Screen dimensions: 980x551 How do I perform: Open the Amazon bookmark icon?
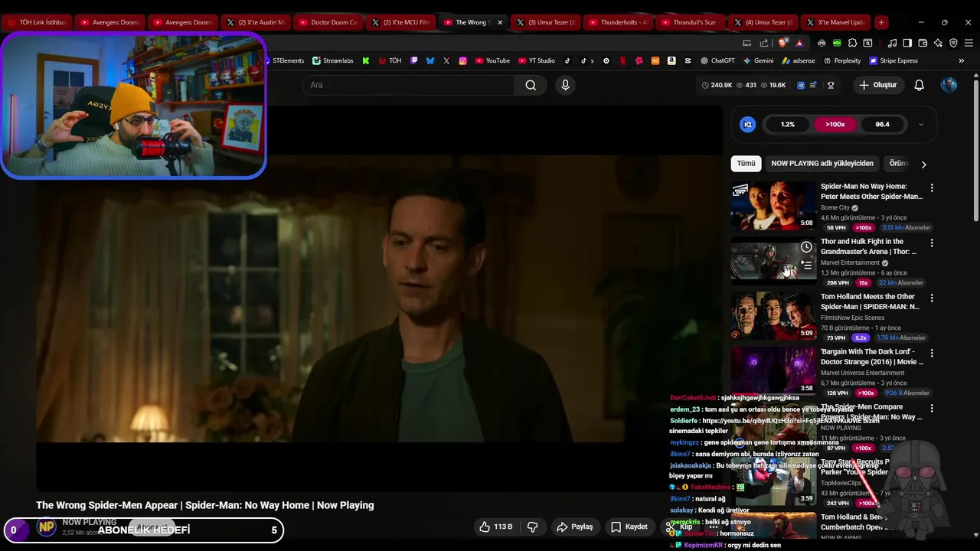pyautogui.click(x=671, y=60)
